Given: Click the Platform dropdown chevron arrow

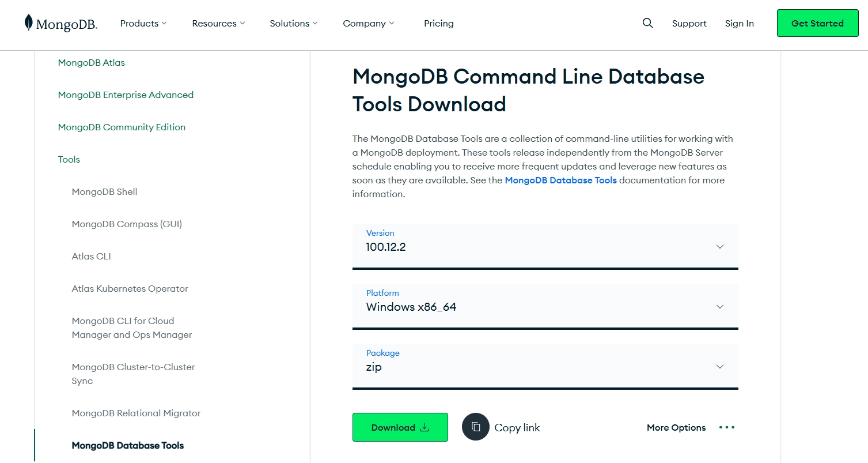Looking at the screenshot, I should [x=719, y=307].
